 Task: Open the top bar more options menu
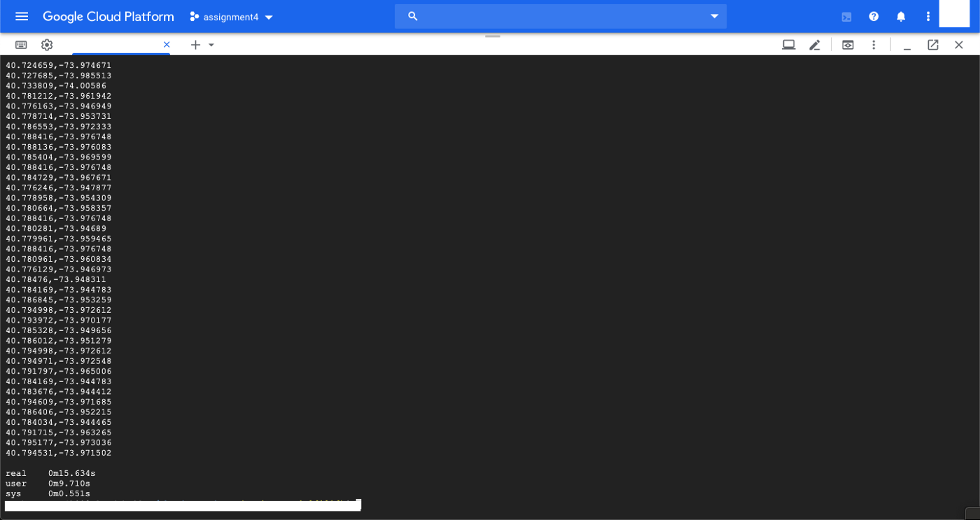(928, 16)
